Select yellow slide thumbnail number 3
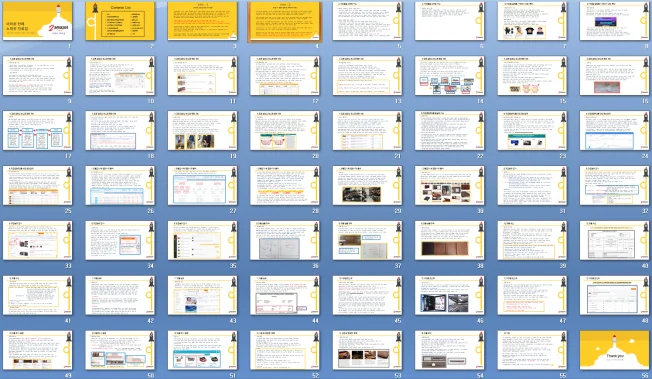 point(203,21)
